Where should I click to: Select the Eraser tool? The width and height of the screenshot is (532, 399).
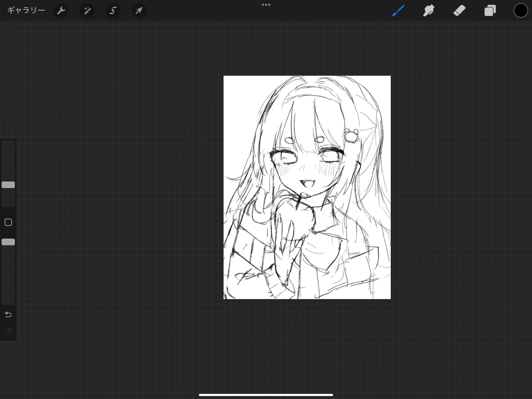pyautogui.click(x=459, y=11)
